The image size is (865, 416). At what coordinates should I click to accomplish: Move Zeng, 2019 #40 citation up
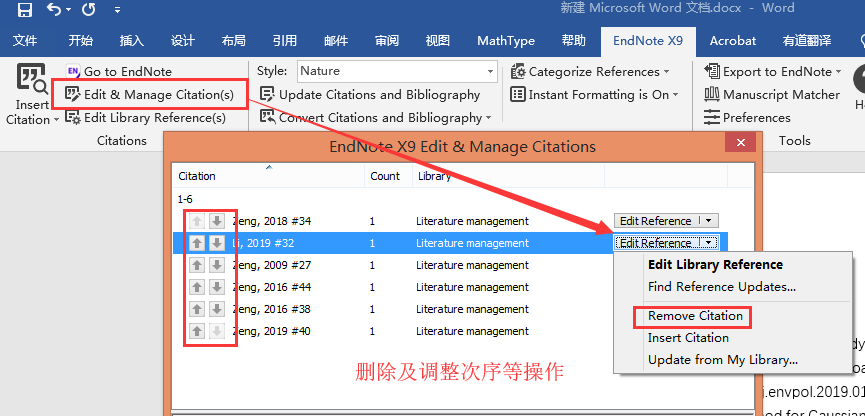point(197,332)
